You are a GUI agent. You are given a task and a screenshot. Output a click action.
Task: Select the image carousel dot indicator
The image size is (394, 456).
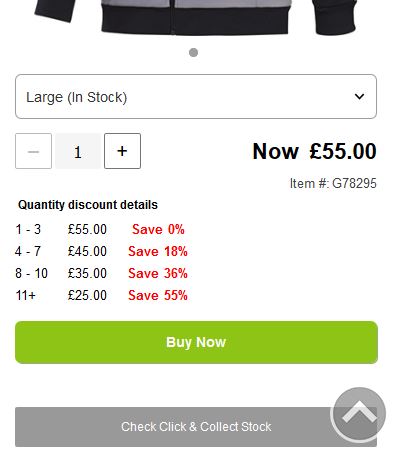pyautogui.click(x=193, y=53)
